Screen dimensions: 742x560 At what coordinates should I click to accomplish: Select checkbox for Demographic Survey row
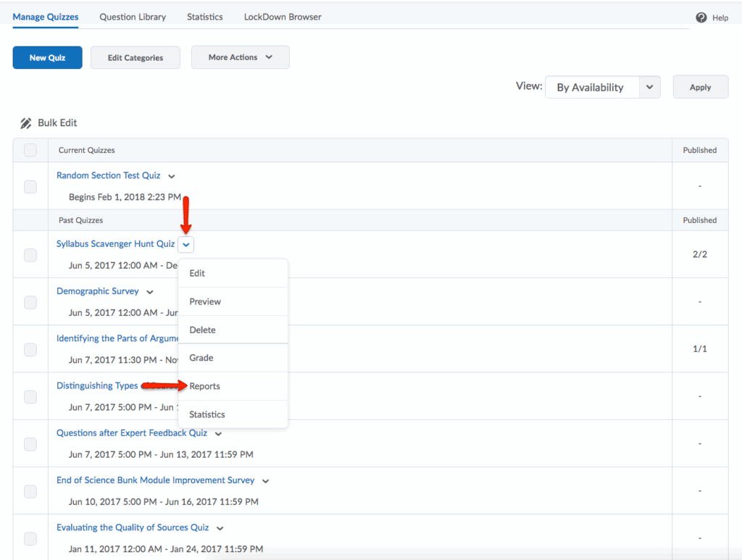(30, 302)
